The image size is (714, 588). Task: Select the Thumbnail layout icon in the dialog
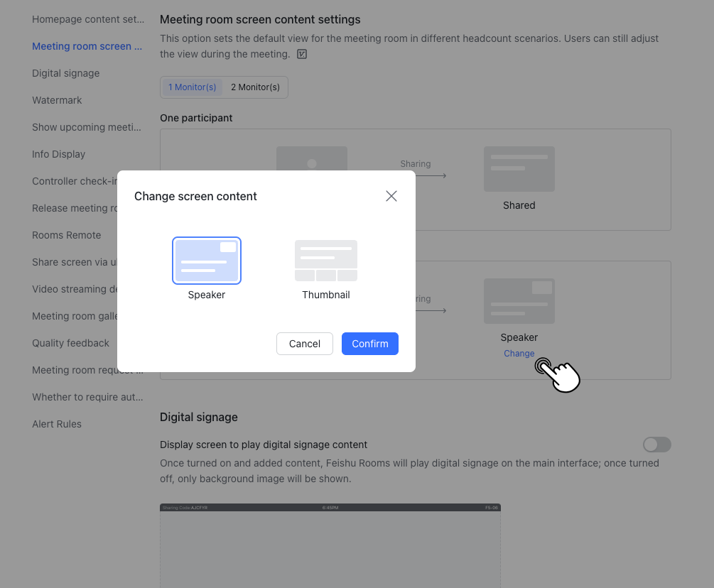[x=325, y=261]
